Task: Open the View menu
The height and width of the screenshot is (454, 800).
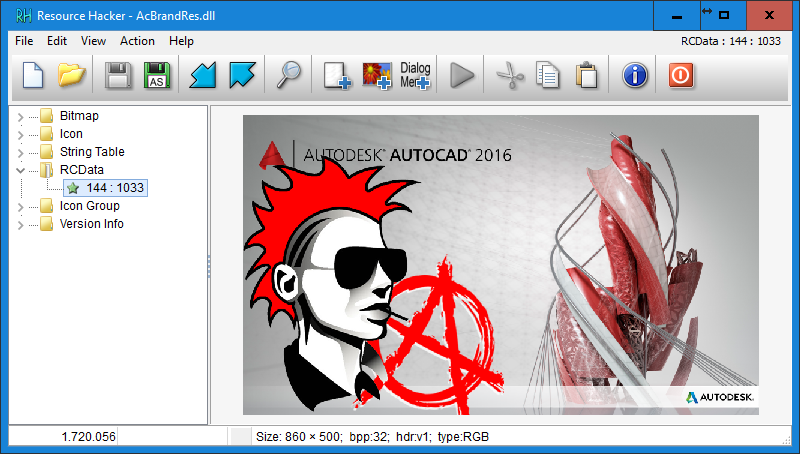Action: [x=93, y=41]
